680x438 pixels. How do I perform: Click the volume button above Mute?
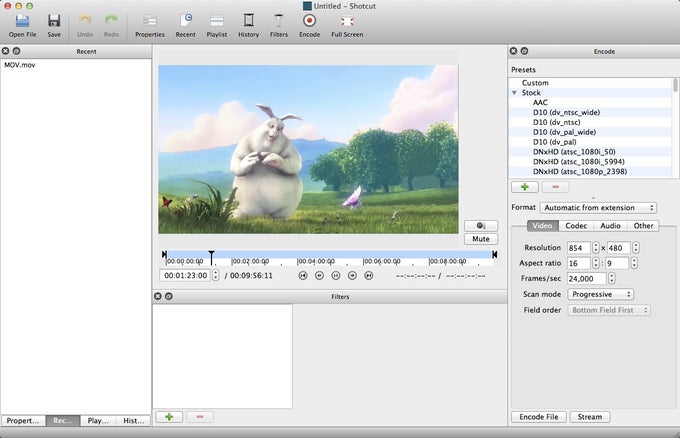[481, 226]
